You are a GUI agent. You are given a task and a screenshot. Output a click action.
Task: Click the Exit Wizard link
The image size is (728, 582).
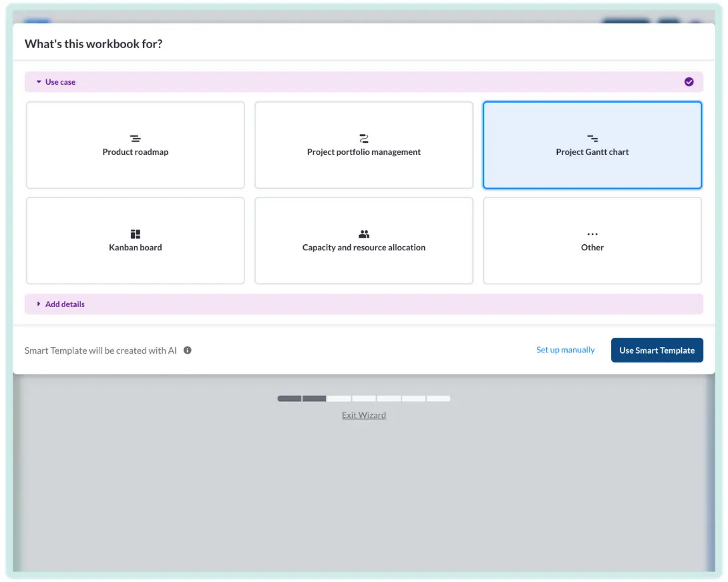click(x=363, y=415)
